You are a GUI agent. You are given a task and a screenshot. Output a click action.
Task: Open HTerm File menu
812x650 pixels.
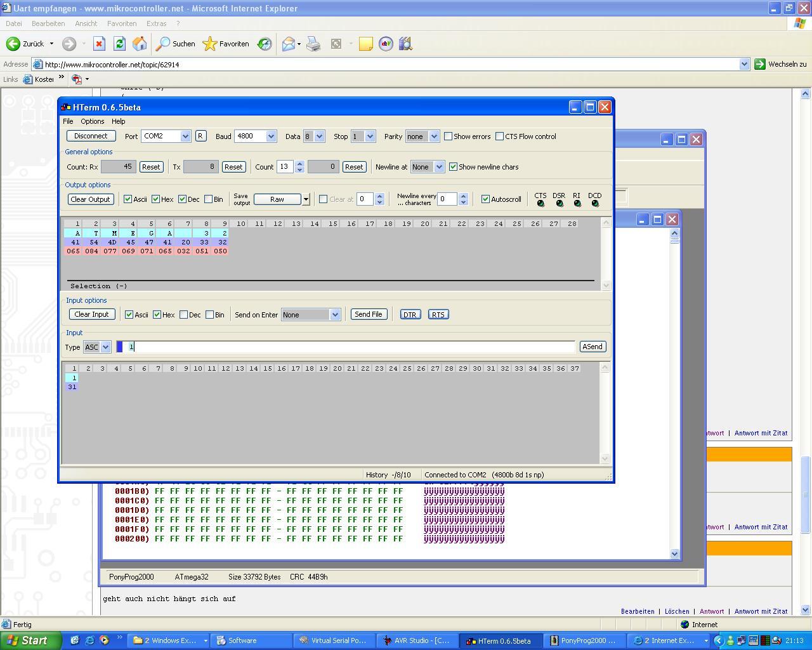[68, 121]
